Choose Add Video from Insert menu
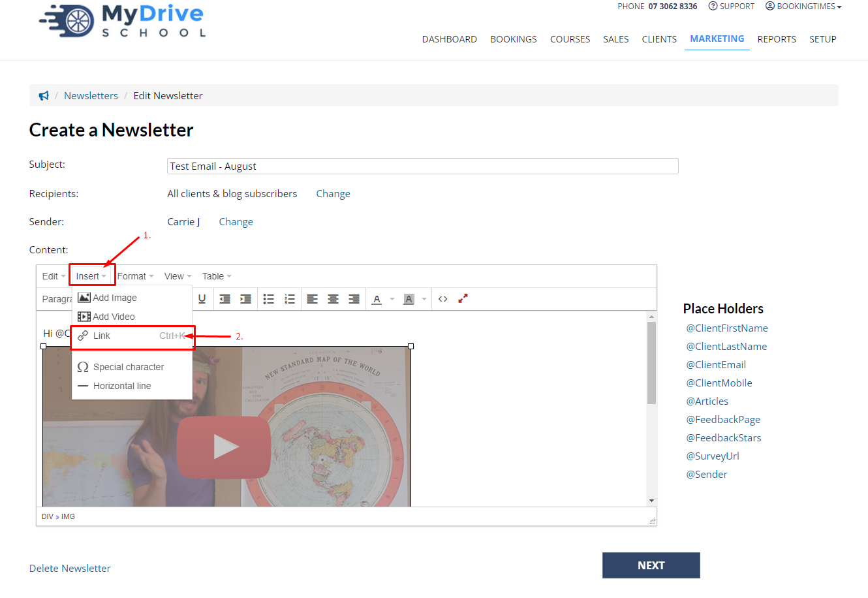Viewport: 868px width, 598px height. [132, 317]
